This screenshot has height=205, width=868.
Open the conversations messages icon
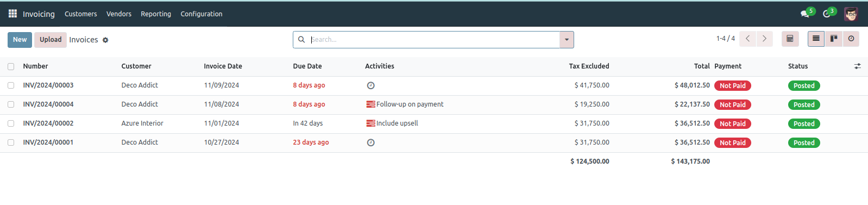pos(804,14)
